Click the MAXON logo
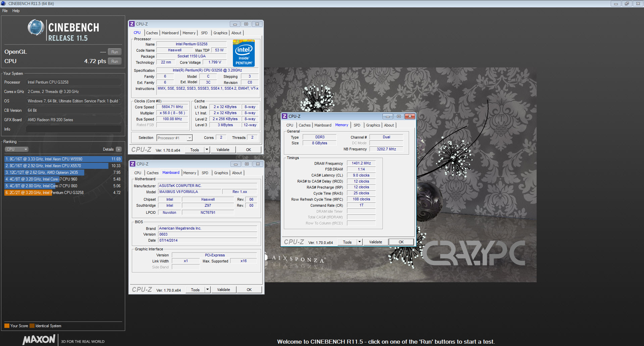This screenshot has height=346, width=644. point(39,340)
